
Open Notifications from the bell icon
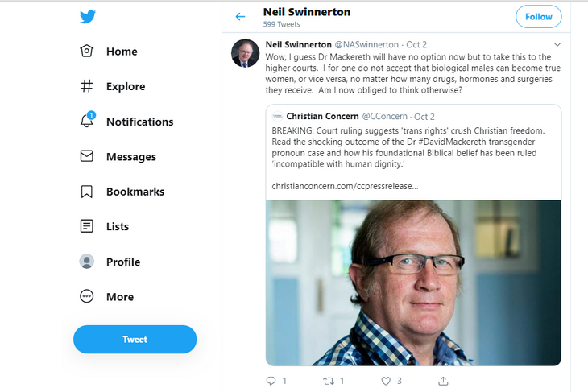[x=87, y=122]
